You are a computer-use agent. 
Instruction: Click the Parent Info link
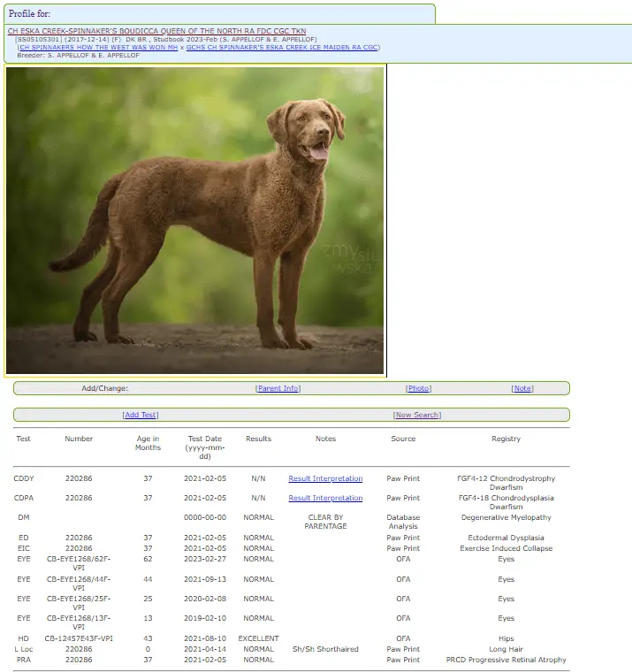coord(278,388)
